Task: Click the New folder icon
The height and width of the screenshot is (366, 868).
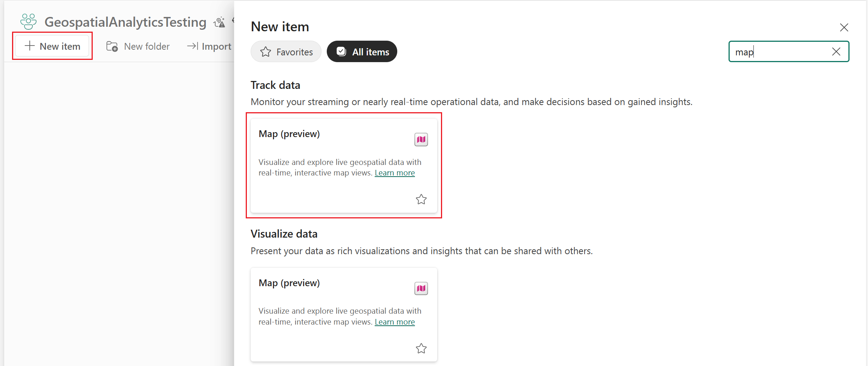Action: [112, 46]
